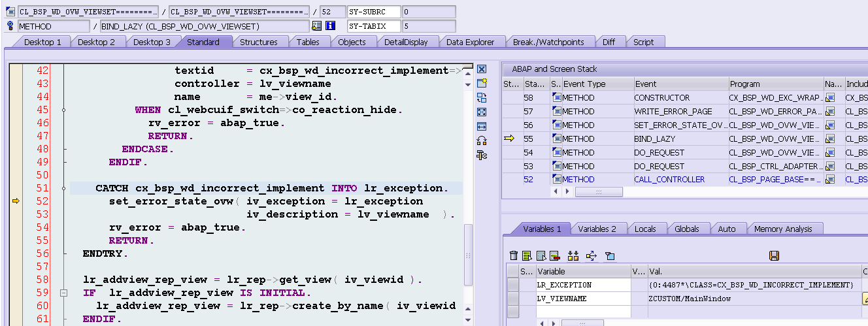Switch to the Desktop 1 tab
This screenshot has height=326, width=868.
[x=42, y=42]
